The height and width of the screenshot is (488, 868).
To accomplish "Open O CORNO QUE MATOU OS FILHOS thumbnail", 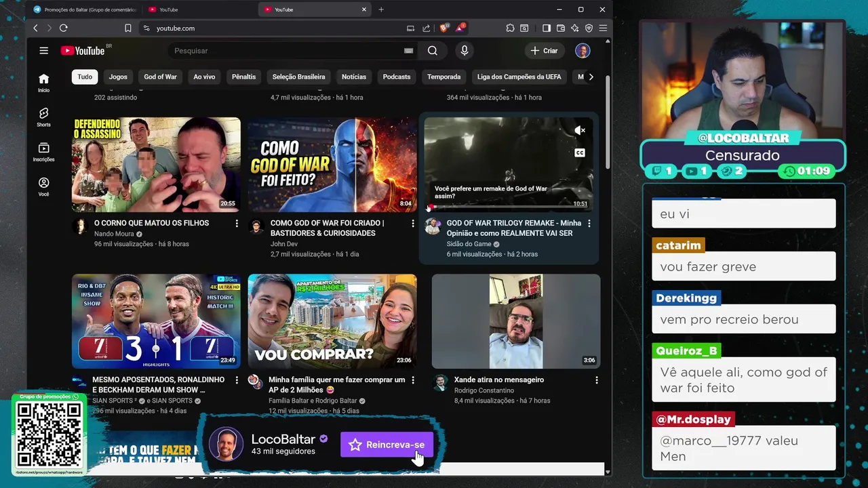I will click(x=156, y=165).
